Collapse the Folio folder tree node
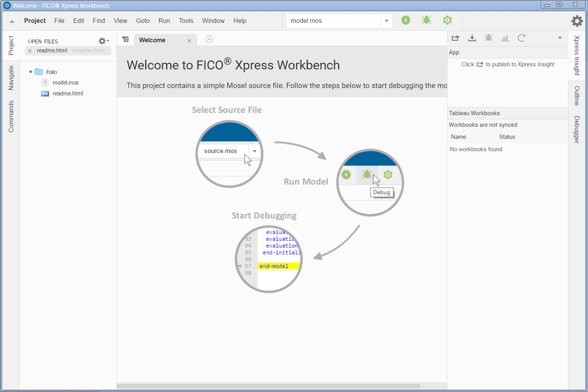This screenshot has height=392, width=588. coord(31,72)
